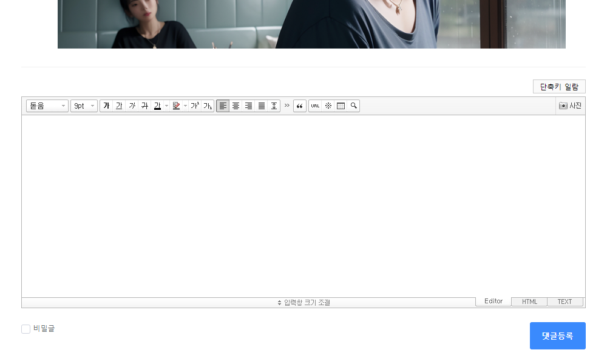This screenshot has width=607, height=364.
Task: Expand more toolbar options chevron
Action: click(x=287, y=105)
